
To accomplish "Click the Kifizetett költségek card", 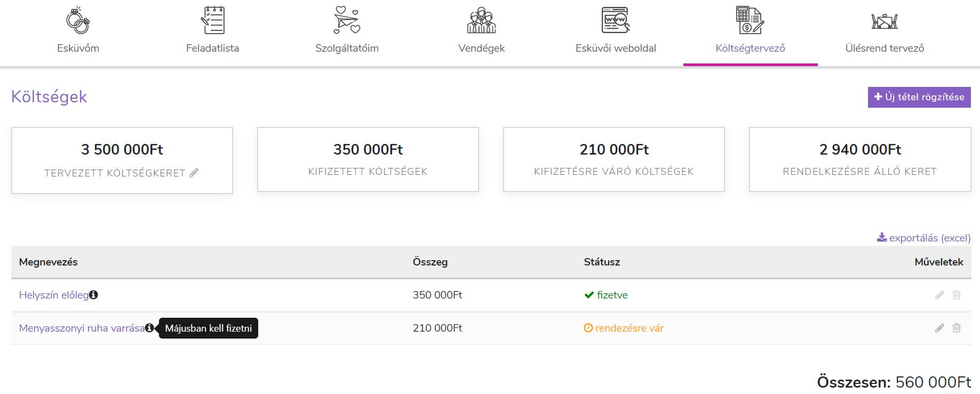I will 368,159.
